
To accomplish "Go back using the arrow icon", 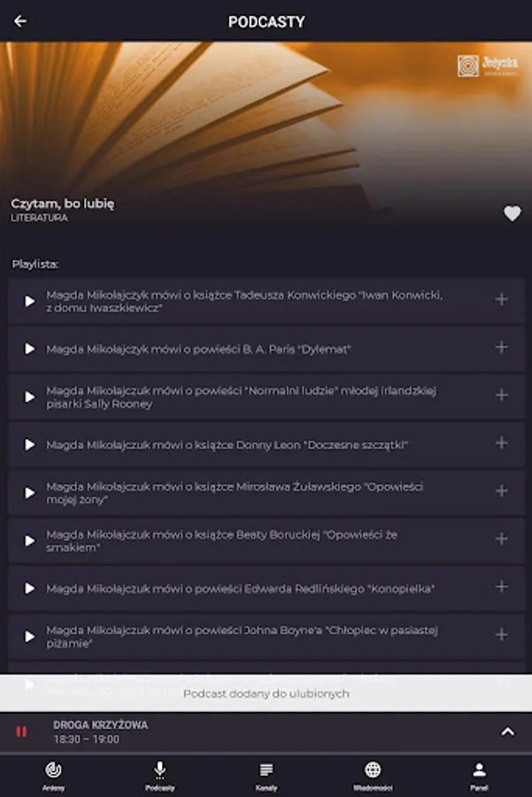I will point(20,21).
